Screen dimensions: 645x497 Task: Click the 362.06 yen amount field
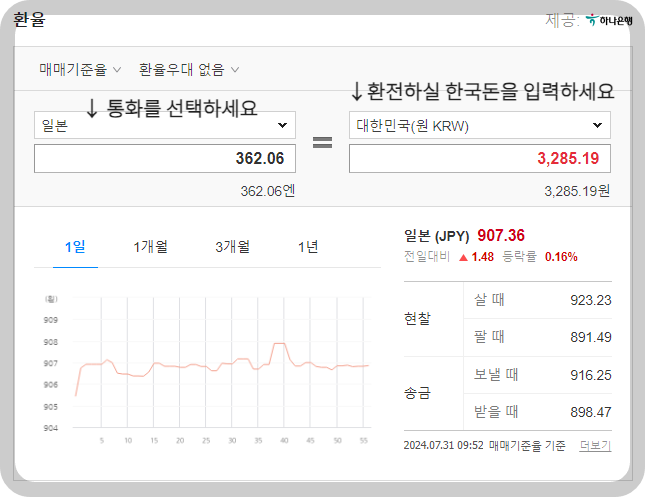click(x=165, y=158)
